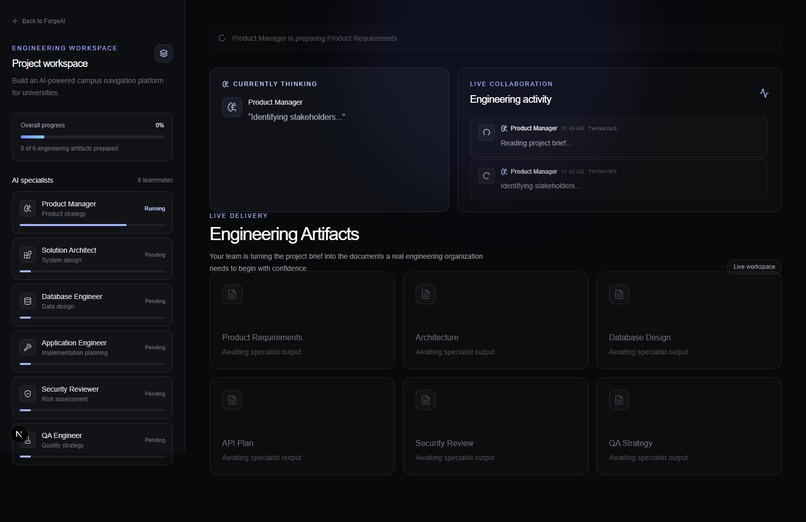The height and width of the screenshot is (522, 806).
Task: Open the Product Requirements artifact title
Action: (x=262, y=338)
